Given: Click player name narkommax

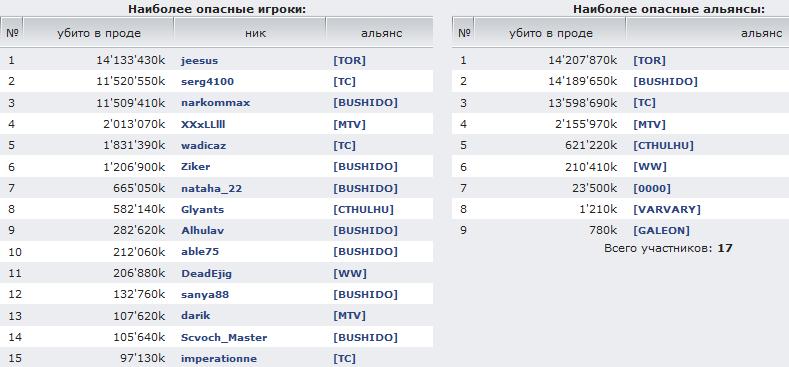Looking at the screenshot, I should [215, 103].
